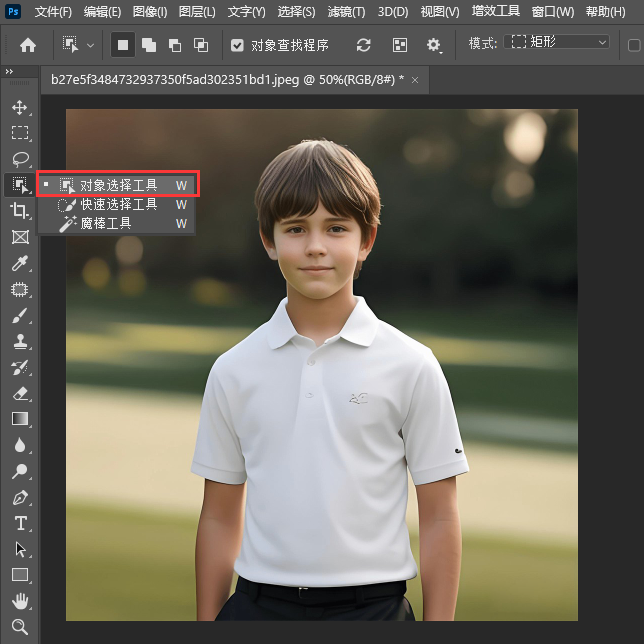Image resolution: width=644 pixels, height=644 pixels.
Task: Click 快速选择工具 in the flyout
Action: click(118, 204)
